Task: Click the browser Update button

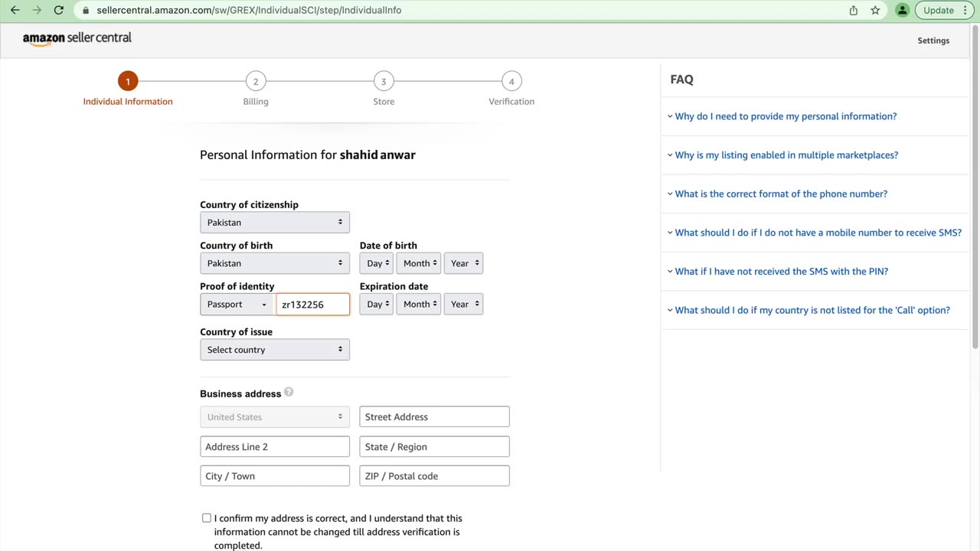Action: pyautogui.click(x=938, y=10)
